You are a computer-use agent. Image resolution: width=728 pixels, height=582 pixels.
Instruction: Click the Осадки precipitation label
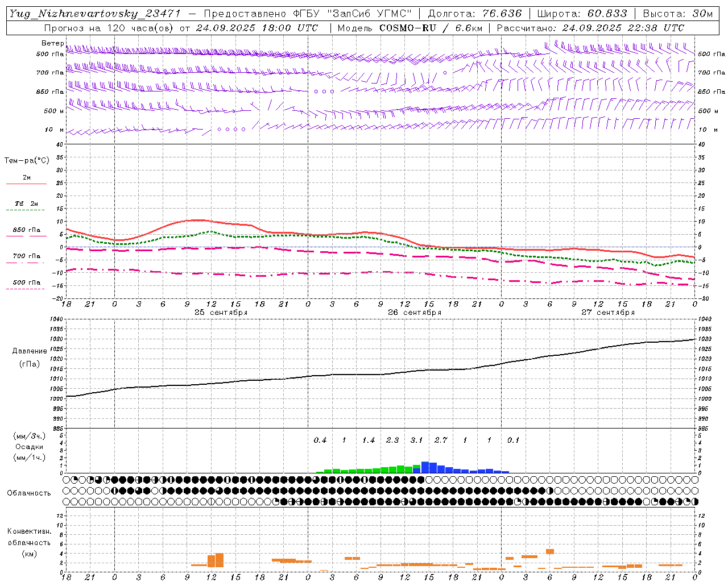coord(30,447)
